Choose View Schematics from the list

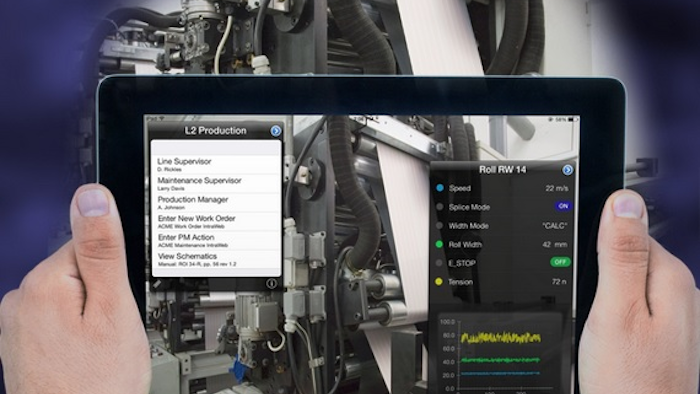point(216,260)
